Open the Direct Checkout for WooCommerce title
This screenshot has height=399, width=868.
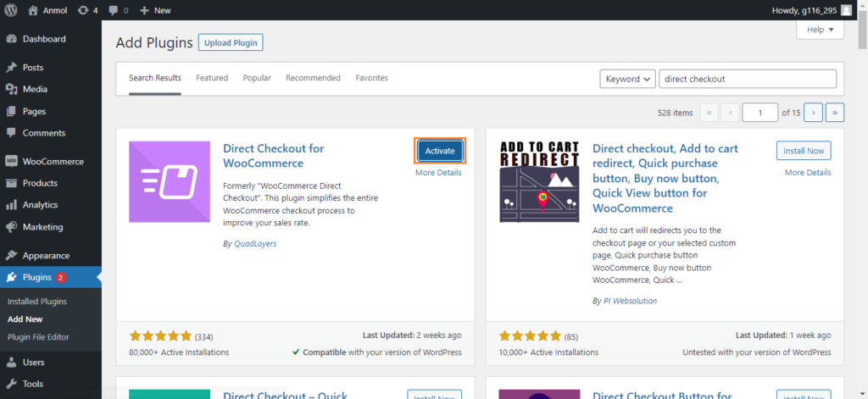[x=274, y=156]
